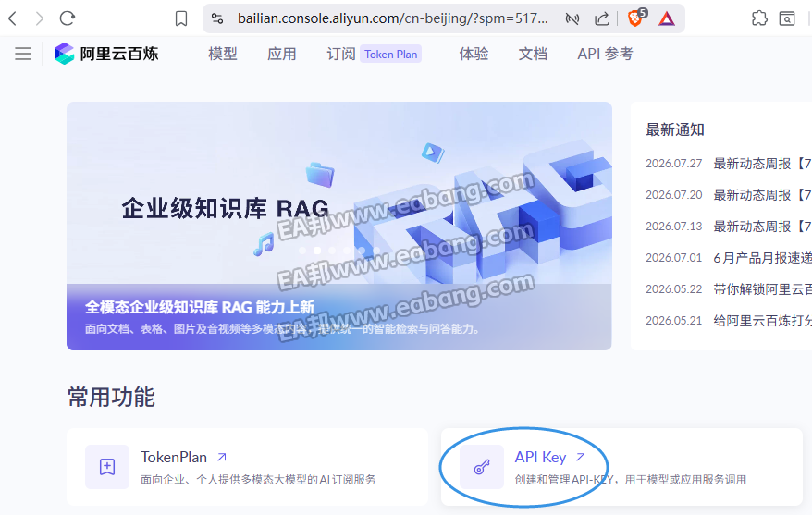The height and width of the screenshot is (515, 812).
Task: Open the 应用 menu item
Action: pos(282,54)
